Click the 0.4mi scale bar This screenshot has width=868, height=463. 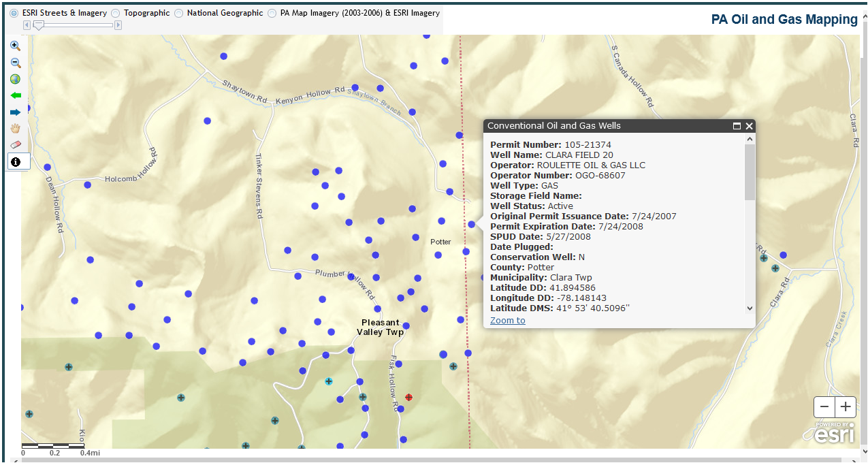coord(53,449)
